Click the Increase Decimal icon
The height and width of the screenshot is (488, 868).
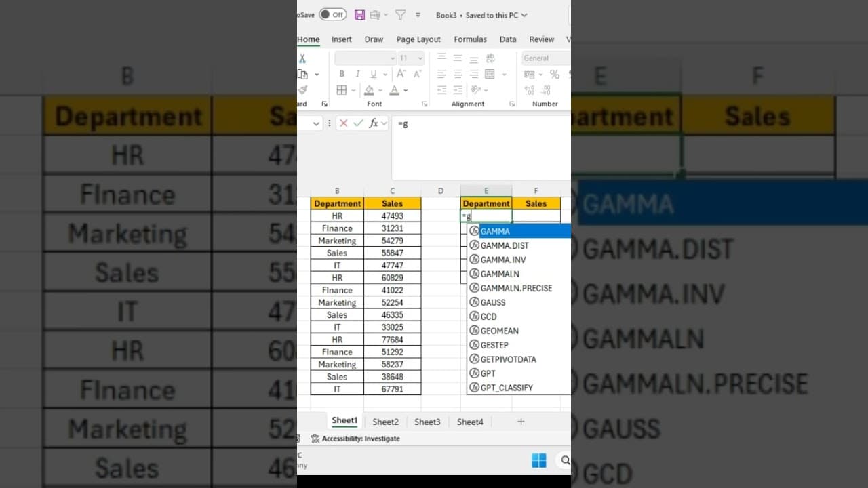530,90
